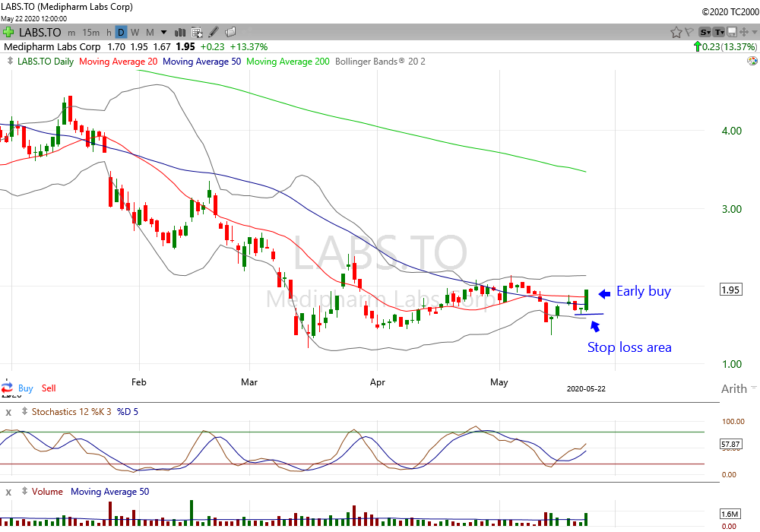Click the 1.95 current price tag

click(x=730, y=290)
